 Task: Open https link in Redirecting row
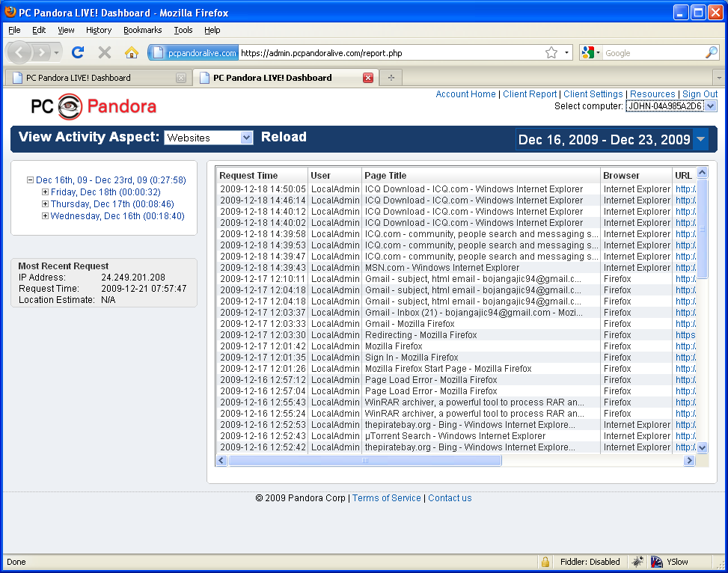685,335
